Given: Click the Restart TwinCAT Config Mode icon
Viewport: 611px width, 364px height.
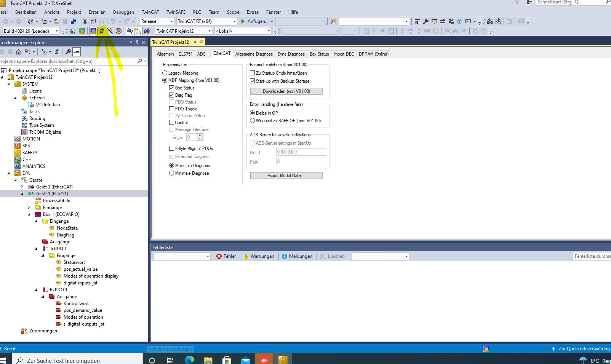Looking at the screenshot, I should tap(93, 31).
